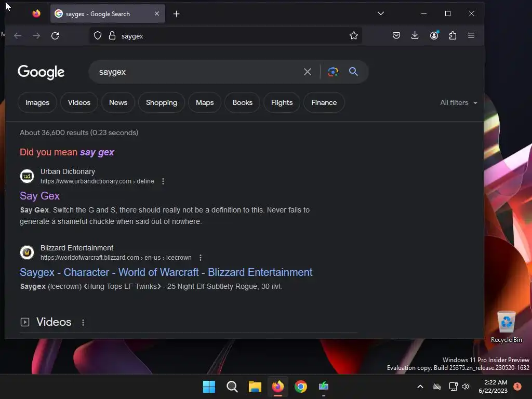Viewport: 532px width, 399px height.
Task: Open a new tab with plus button
Action: tap(176, 14)
